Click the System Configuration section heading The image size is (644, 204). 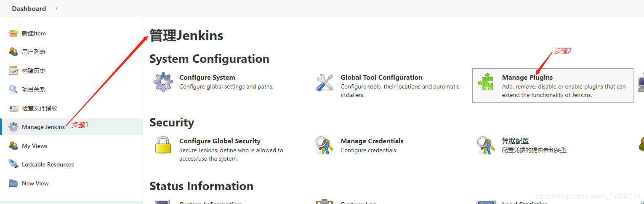click(209, 59)
